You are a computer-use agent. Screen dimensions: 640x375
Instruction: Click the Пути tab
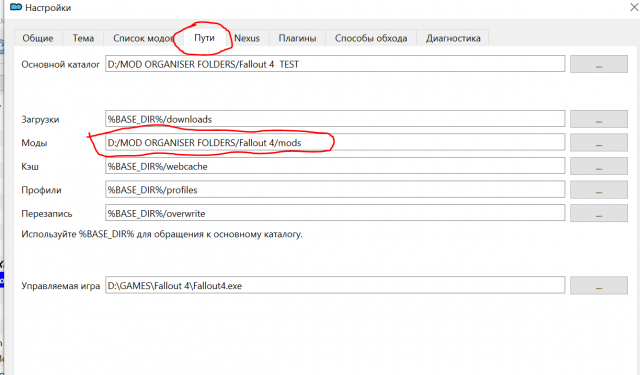[x=204, y=38]
